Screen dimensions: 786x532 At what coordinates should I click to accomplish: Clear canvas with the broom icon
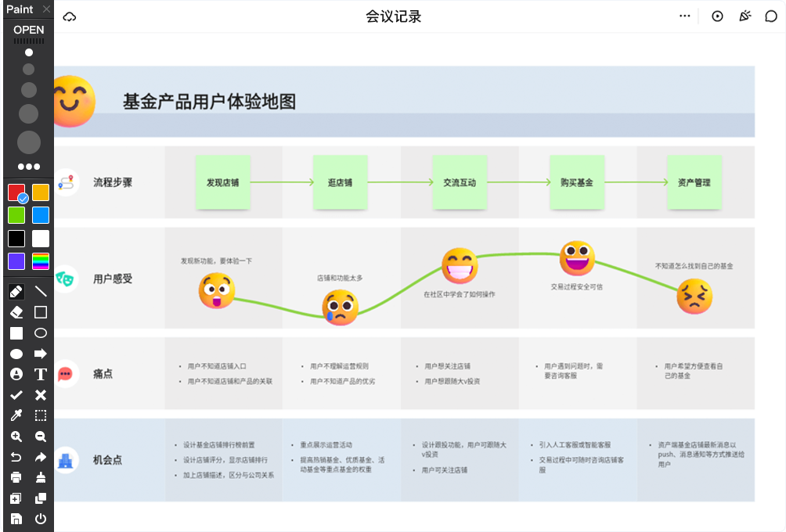pos(41,477)
